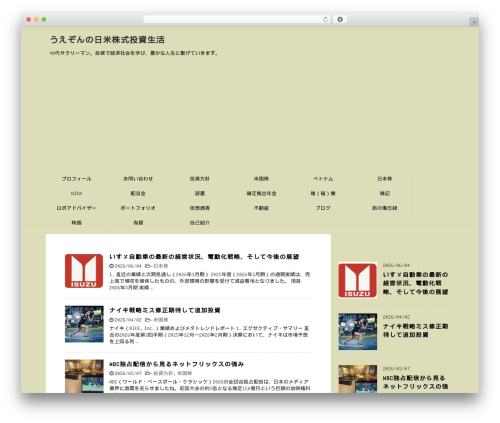Go to 確定拠出年金 menu item
500x423 pixels.
tap(261, 193)
